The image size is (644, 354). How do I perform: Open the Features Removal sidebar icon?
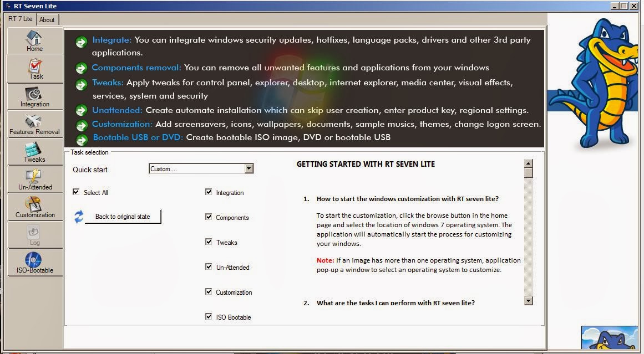coord(34,124)
